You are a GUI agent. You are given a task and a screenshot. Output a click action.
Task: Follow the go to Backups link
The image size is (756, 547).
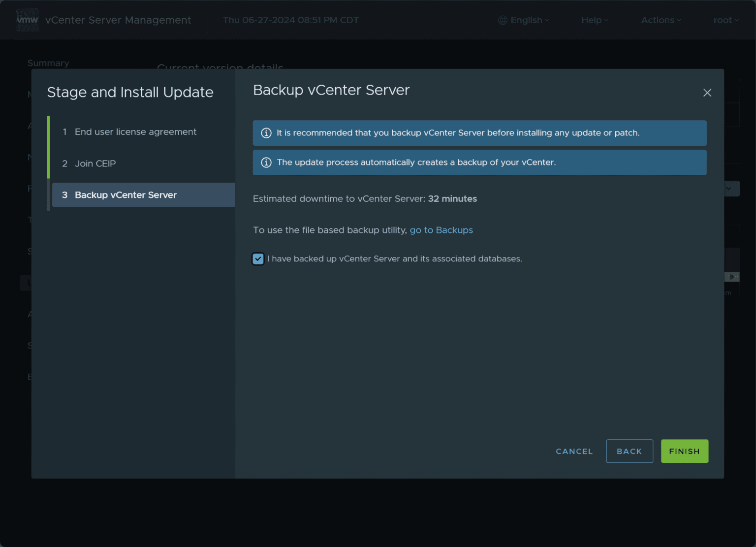(441, 230)
